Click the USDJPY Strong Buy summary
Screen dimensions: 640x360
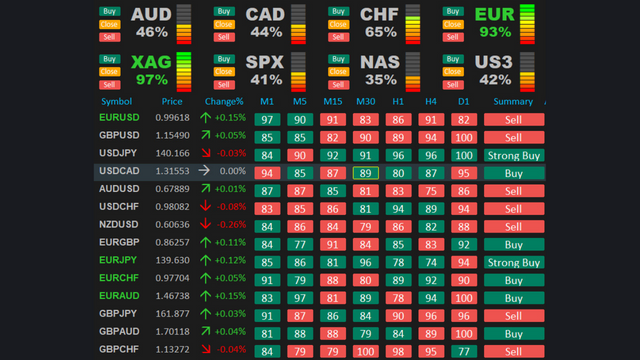(x=514, y=156)
